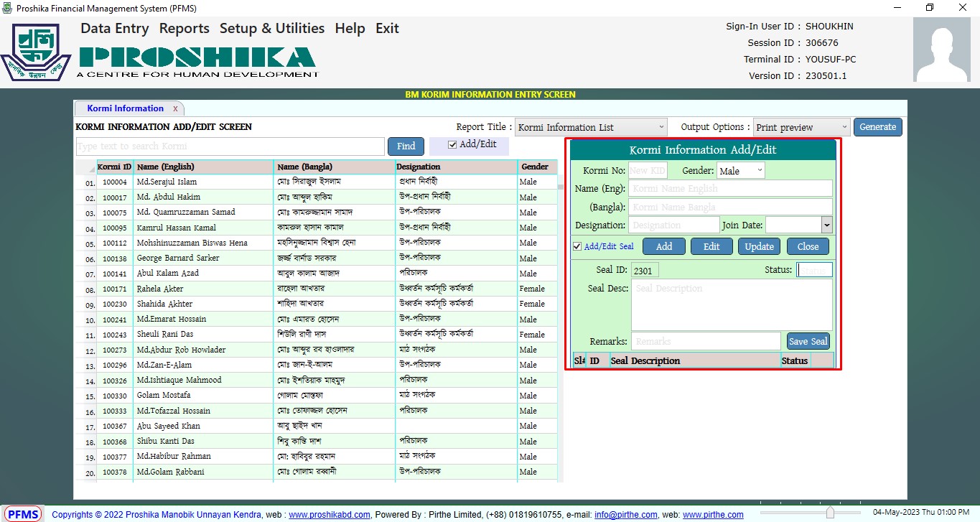The image size is (980, 522).
Task: Click the Status column header in seal grid
Action: tap(795, 360)
